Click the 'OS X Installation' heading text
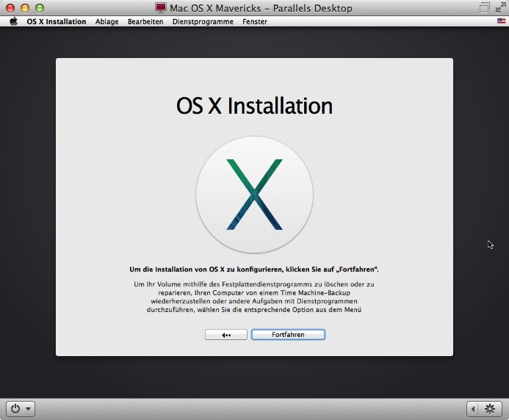Screen dimensions: 509x420 coord(254,106)
